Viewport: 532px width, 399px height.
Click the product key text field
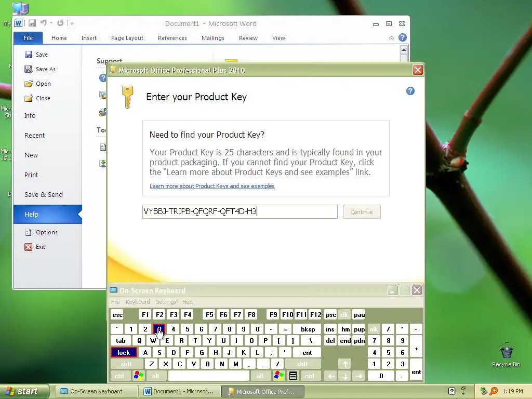pos(240,212)
